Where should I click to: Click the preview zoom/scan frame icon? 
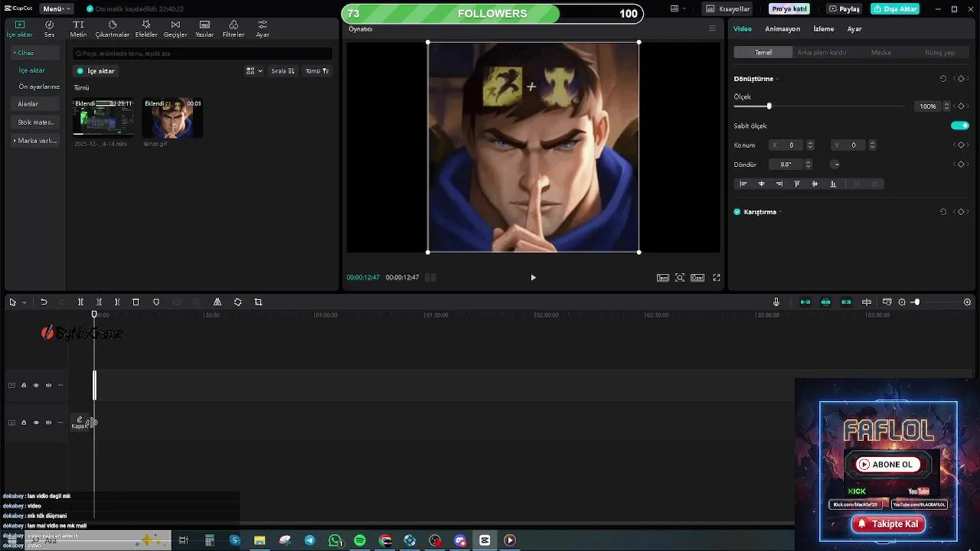[x=680, y=278]
